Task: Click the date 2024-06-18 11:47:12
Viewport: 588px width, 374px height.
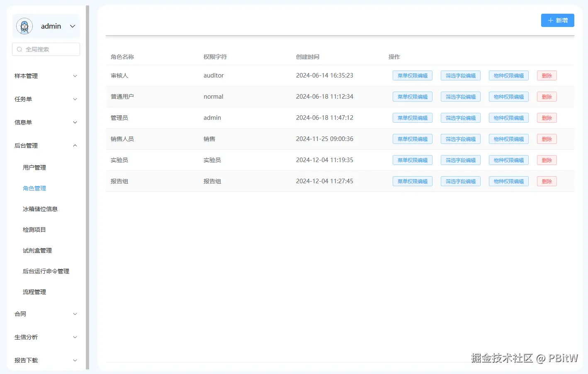Action: coord(325,118)
